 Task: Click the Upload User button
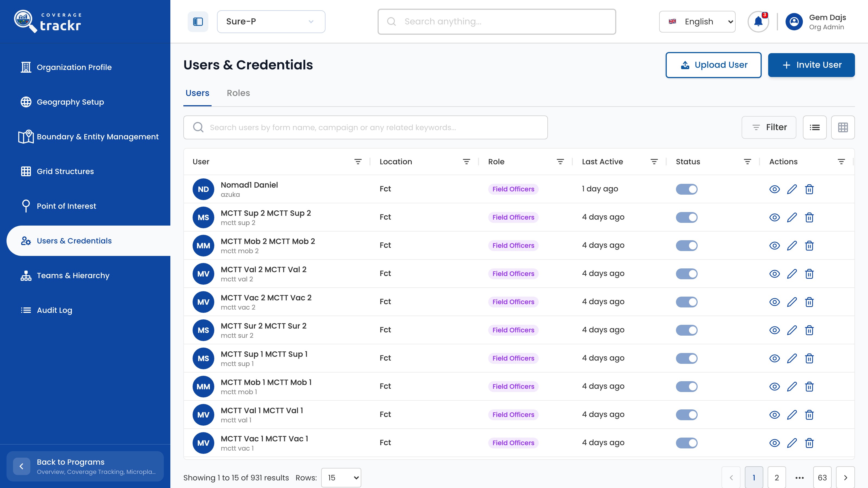(x=713, y=65)
